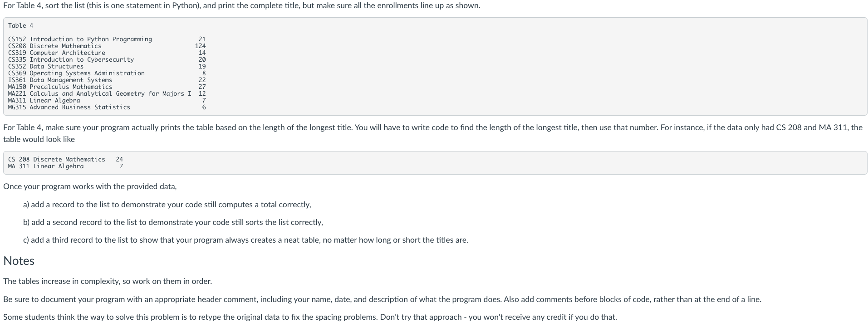
Task: Click 'Once your program works with the provided data'
Action: (x=90, y=186)
